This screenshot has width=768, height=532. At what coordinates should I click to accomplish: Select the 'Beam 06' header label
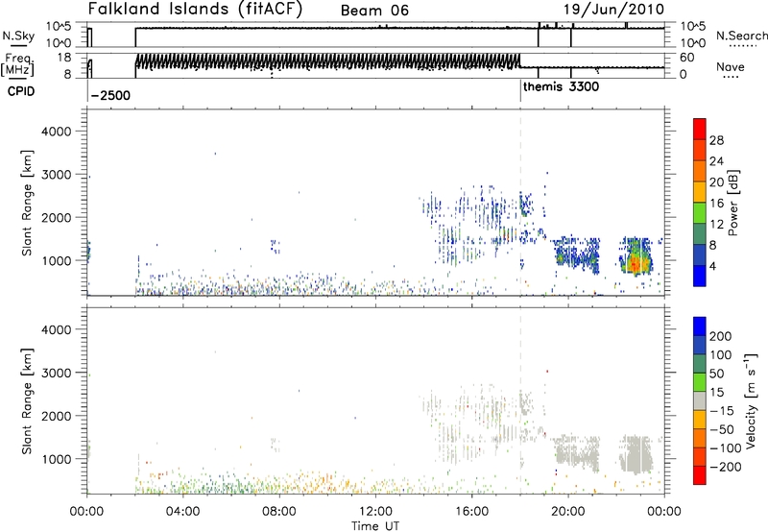374,11
